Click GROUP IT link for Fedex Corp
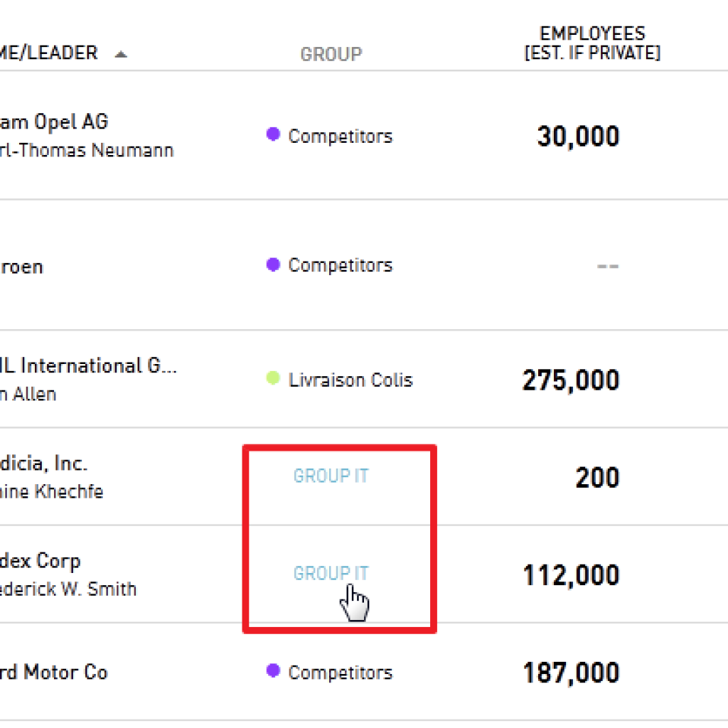This screenshot has width=728, height=728. pyautogui.click(x=331, y=574)
